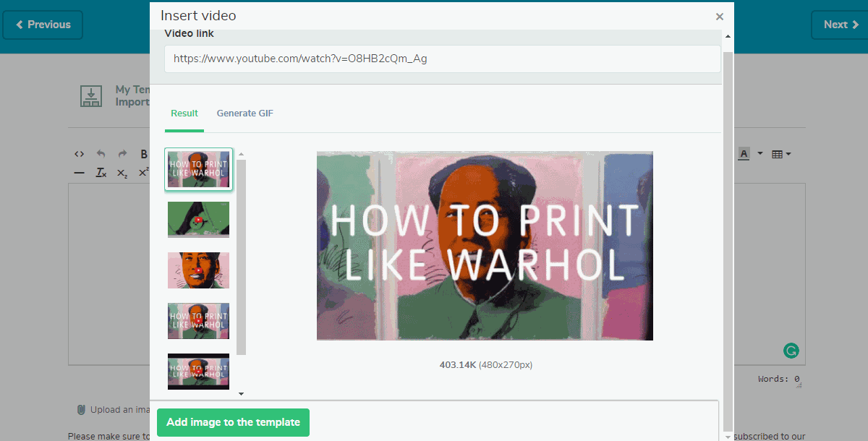The width and height of the screenshot is (868, 441).
Task: Select the Mao portrait thumbnail
Action: (x=198, y=270)
